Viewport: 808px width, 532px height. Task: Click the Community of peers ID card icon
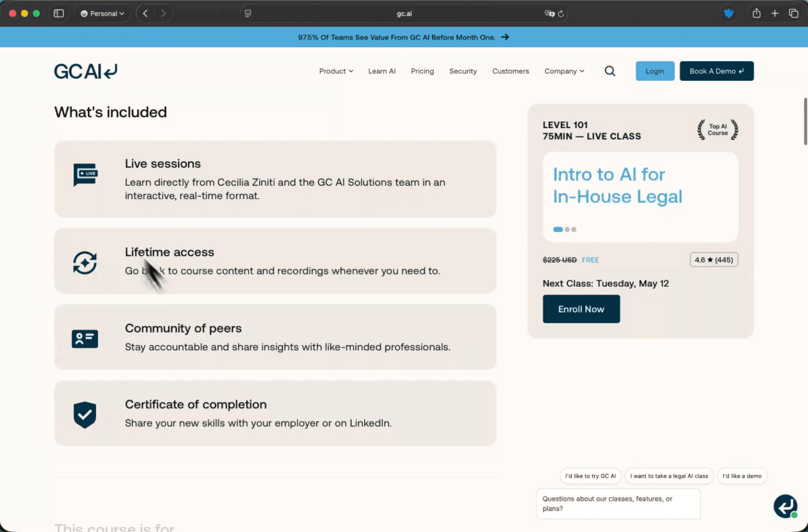click(85, 338)
